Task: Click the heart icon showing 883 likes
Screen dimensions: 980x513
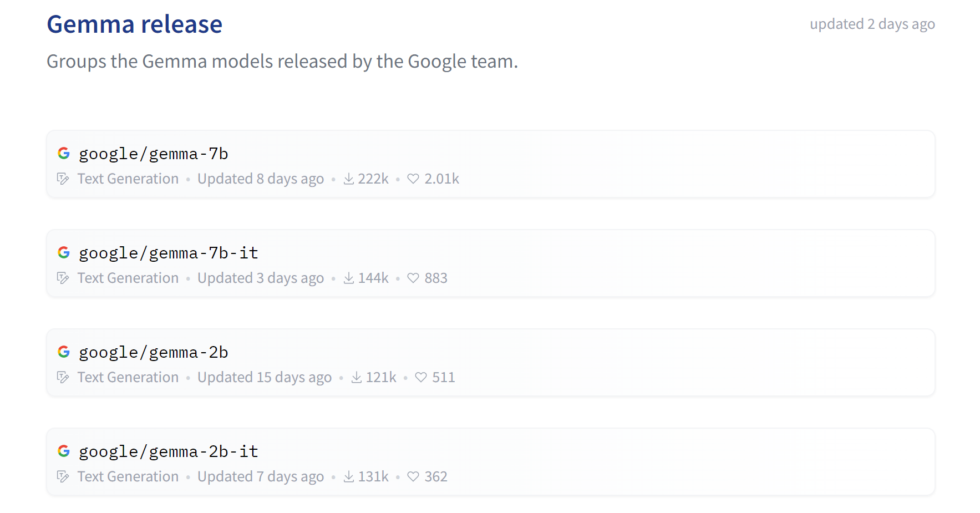Action: (x=413, y=278)
